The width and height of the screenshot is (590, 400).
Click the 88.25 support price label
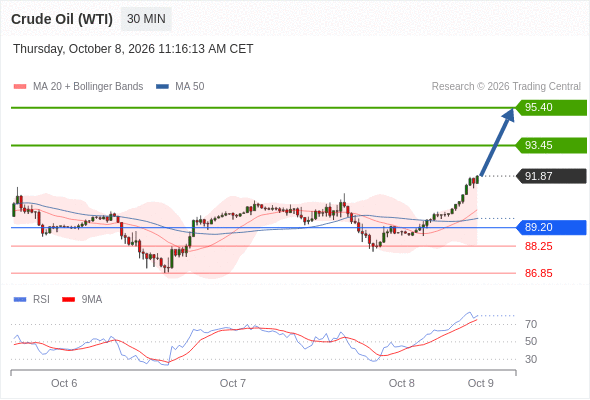[x=538, y=246]
